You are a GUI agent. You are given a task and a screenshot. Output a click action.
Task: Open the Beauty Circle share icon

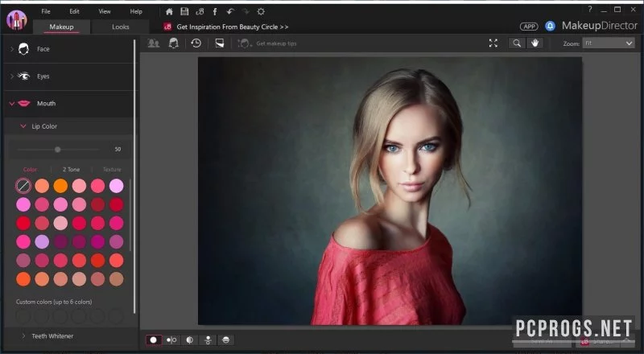point(200,11)
